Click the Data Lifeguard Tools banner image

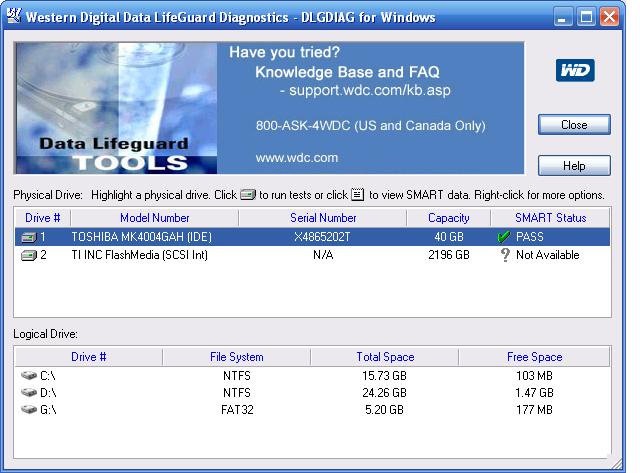[116, 108]
